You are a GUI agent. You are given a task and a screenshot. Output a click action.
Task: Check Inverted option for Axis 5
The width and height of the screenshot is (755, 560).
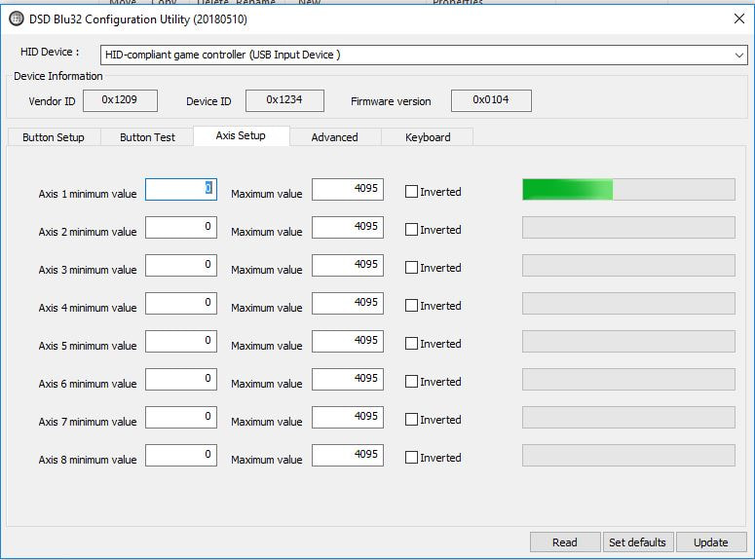click(411, 344)
